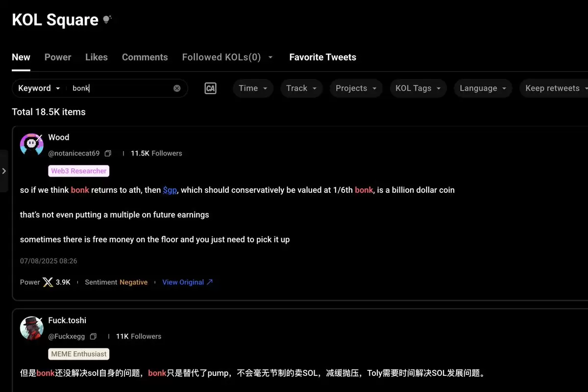Switch to the Power tab

click(x=58, y=57)
